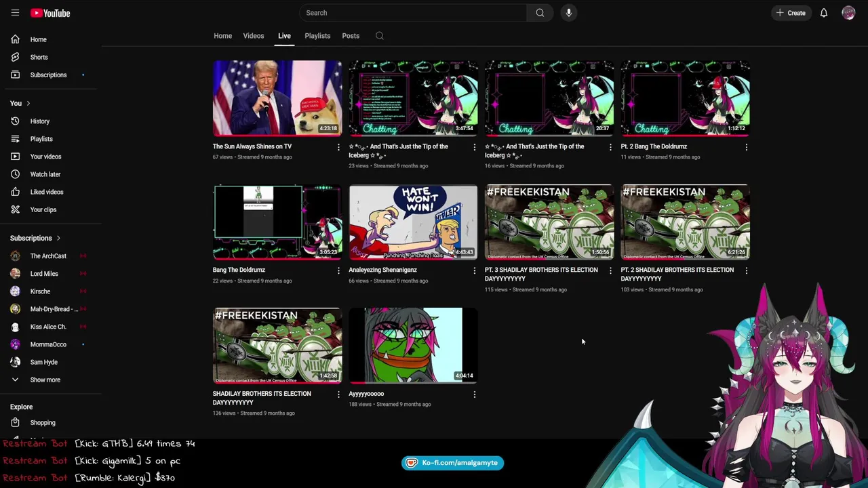Play PT. 2 SHADILAY BROTHERS thumbnail
The height and width of the screenshot is (488, 868).
685,222
